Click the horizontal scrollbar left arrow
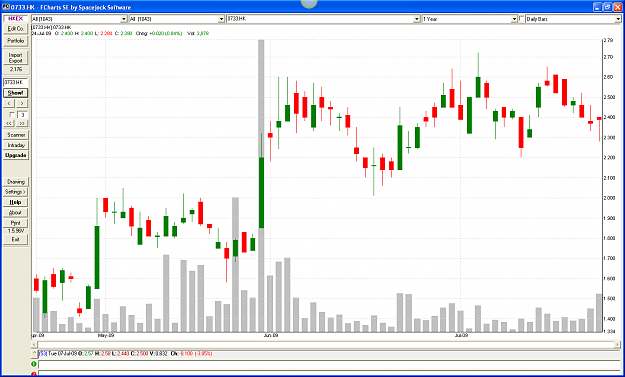Screen dimensions: 625x377 (x=35, y=344)
